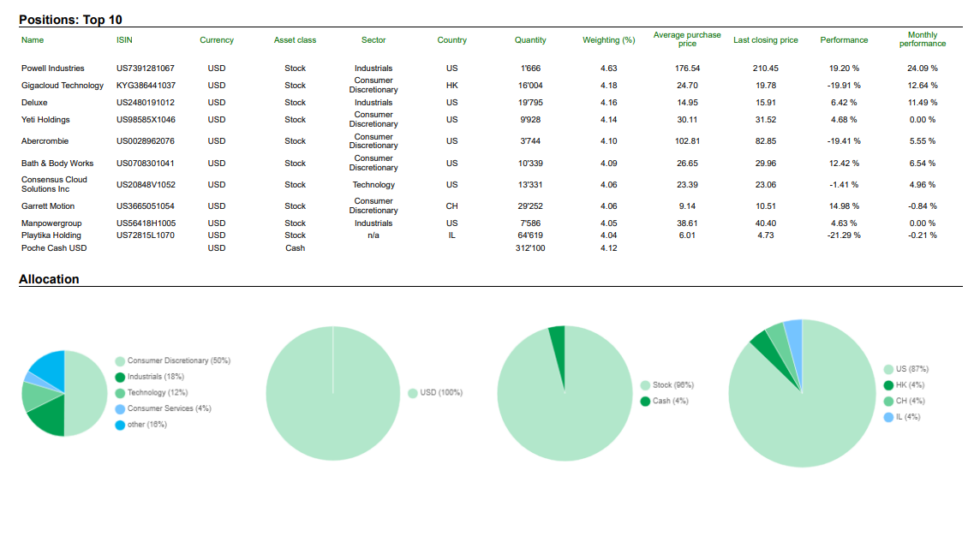This screenshot has width=980, height=536.
Task: Click the Garrett Motion name cell
Action: click(48, 206)
